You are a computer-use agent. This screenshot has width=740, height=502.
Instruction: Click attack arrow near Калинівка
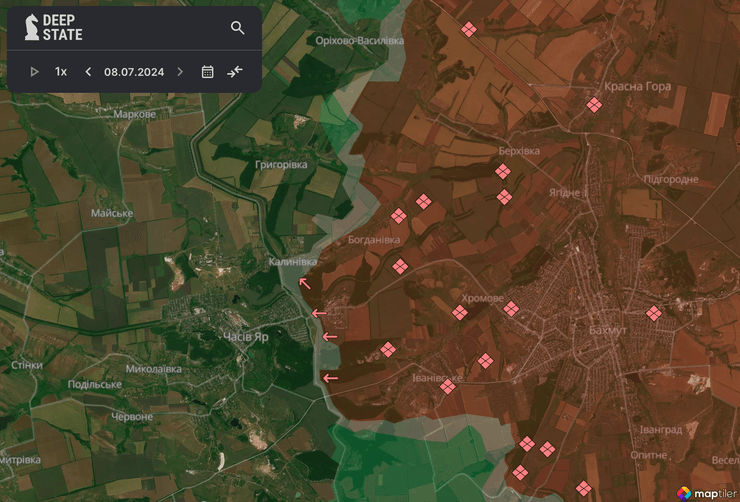click(x=304, y=284)
